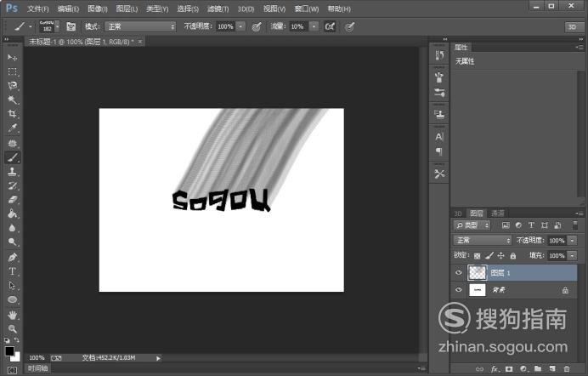Viewport: 588px width, 376px height.
Task: Swap foreground and background colors
Action: coord(16,340)
